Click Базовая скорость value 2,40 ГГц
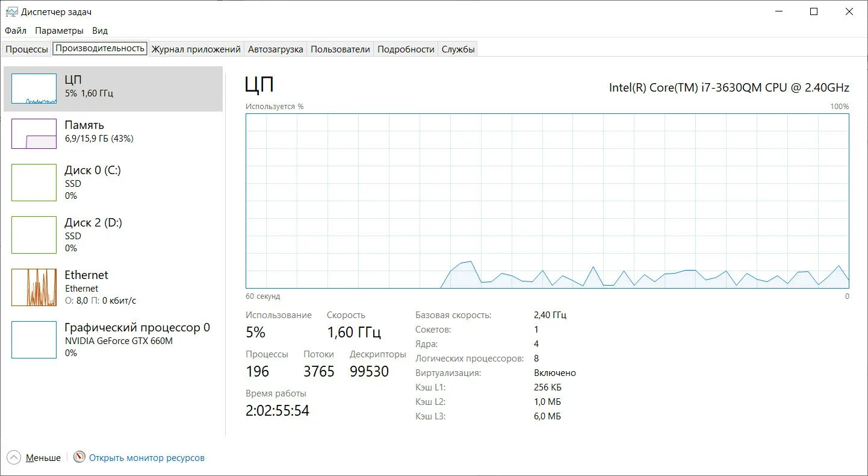Screen dimensions: 868x476 click(x=550, y=315)
